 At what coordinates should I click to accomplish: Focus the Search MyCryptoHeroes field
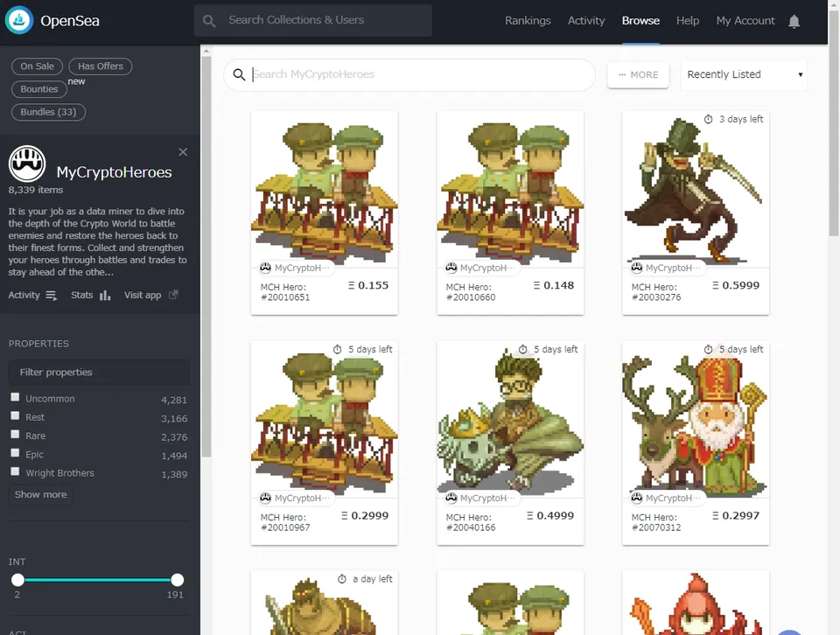(409, 74)
